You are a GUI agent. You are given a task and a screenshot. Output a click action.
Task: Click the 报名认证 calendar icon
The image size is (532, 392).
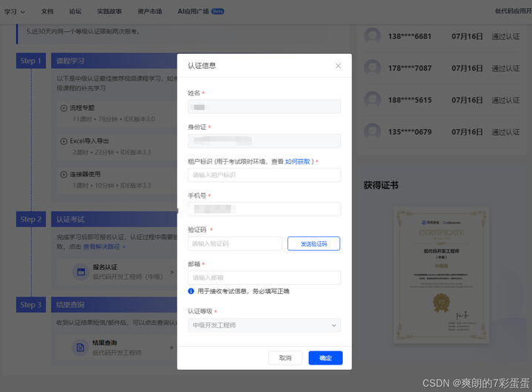81,272
